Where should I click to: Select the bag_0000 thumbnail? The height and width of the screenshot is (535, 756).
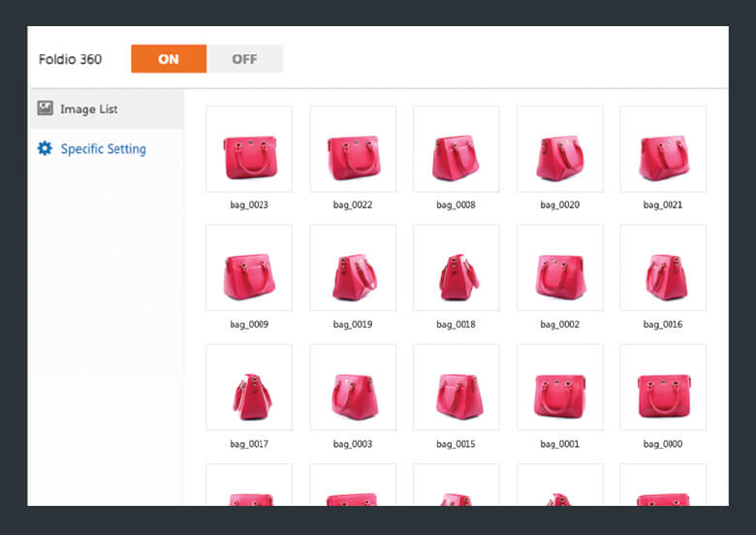663,387
